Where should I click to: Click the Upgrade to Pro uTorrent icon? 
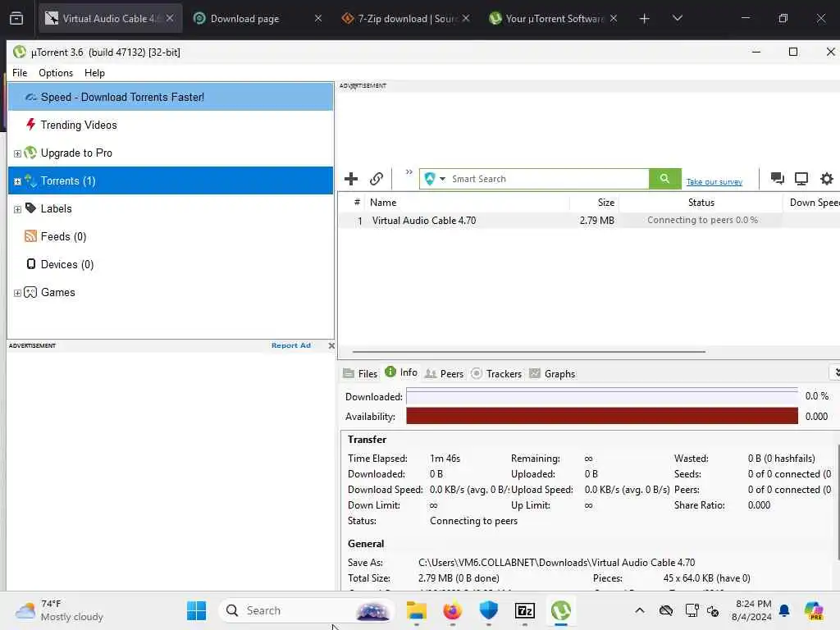(x=30, y=153)
